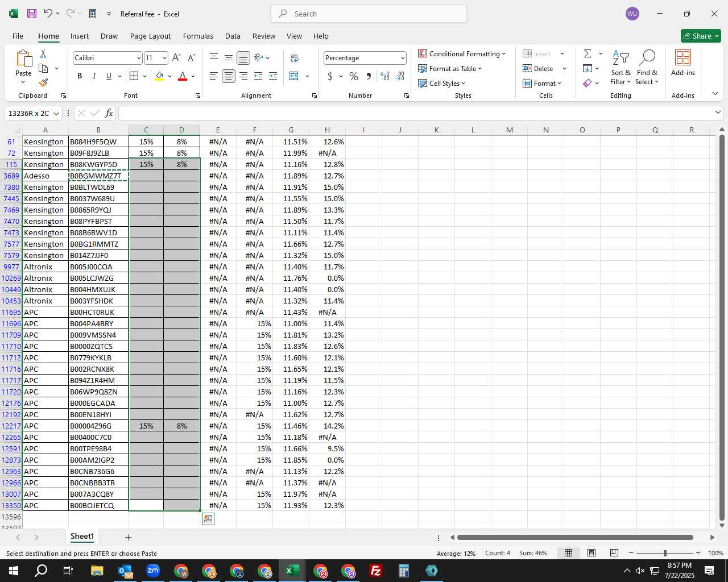
Task: Open Find & Select tool
Action: click(647, 67)
